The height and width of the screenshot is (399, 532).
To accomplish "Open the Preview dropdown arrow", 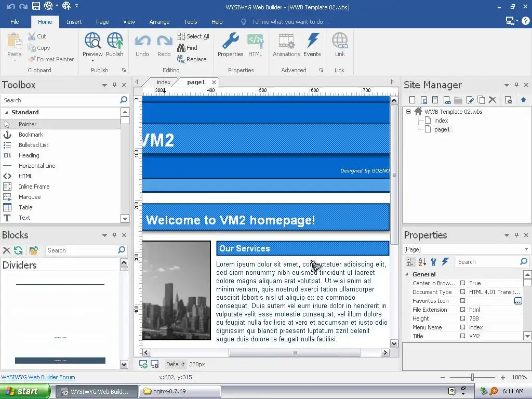I will pos(92,61).
